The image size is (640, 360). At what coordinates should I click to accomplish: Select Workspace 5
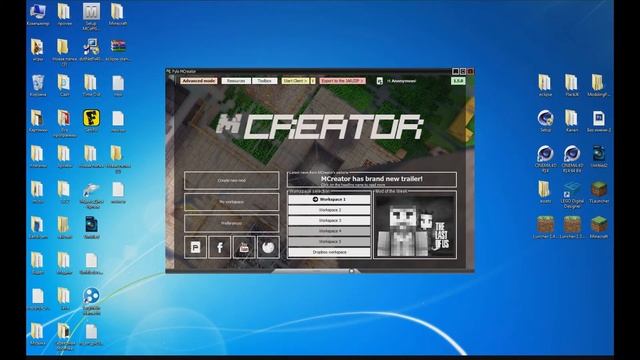pos(329,242)
